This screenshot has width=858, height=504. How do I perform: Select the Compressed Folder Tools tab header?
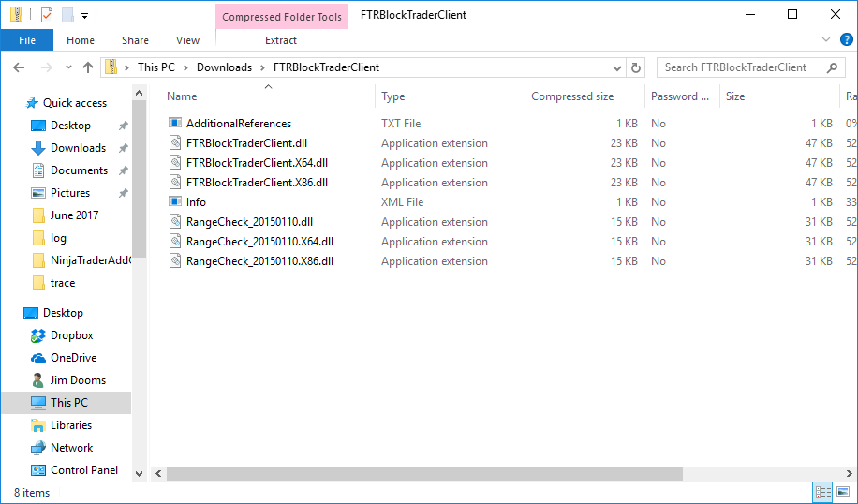[282, 17]
